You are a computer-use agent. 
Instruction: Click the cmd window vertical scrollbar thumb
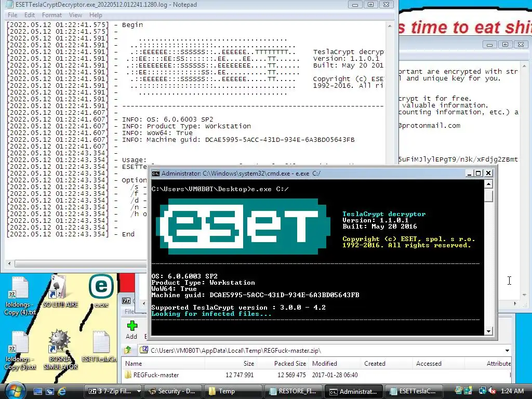tap(488, 196)
